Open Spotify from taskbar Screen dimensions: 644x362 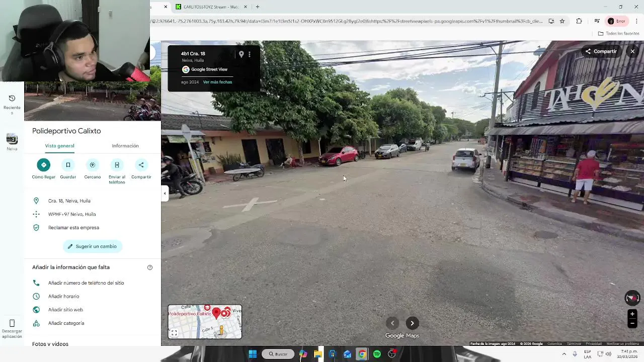click(377, 354)
